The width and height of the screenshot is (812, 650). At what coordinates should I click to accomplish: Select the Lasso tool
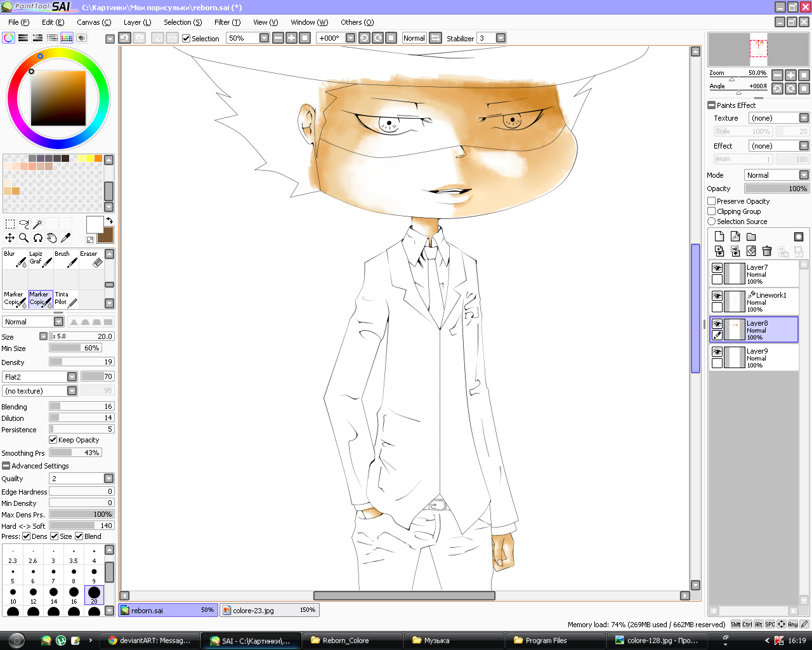[24, 223]
